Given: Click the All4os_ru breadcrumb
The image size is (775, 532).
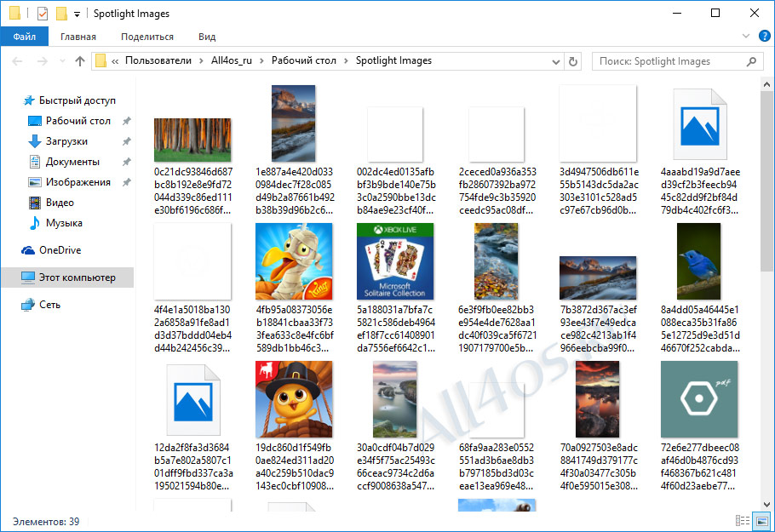Looking at the screenshot, I should click(232, 60).
